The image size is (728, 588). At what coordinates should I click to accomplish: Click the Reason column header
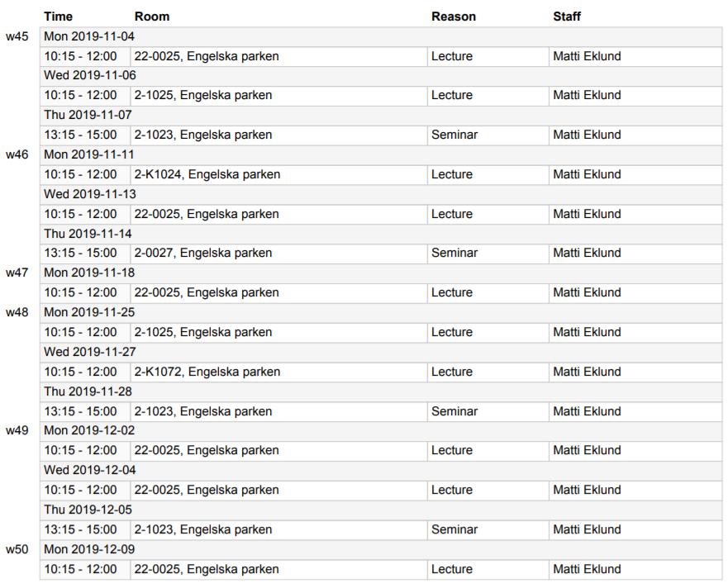pyautogui.click(x=454, y=17)
